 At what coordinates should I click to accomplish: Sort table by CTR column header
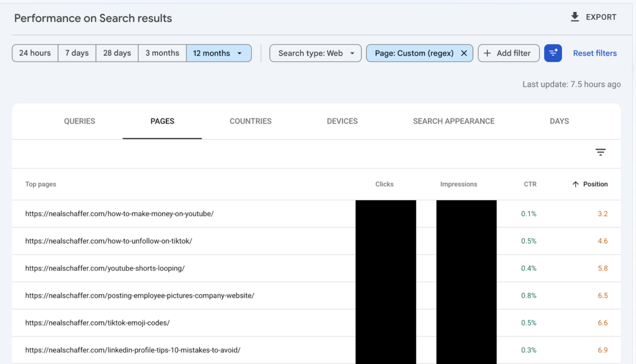click(x=530, y=184)
